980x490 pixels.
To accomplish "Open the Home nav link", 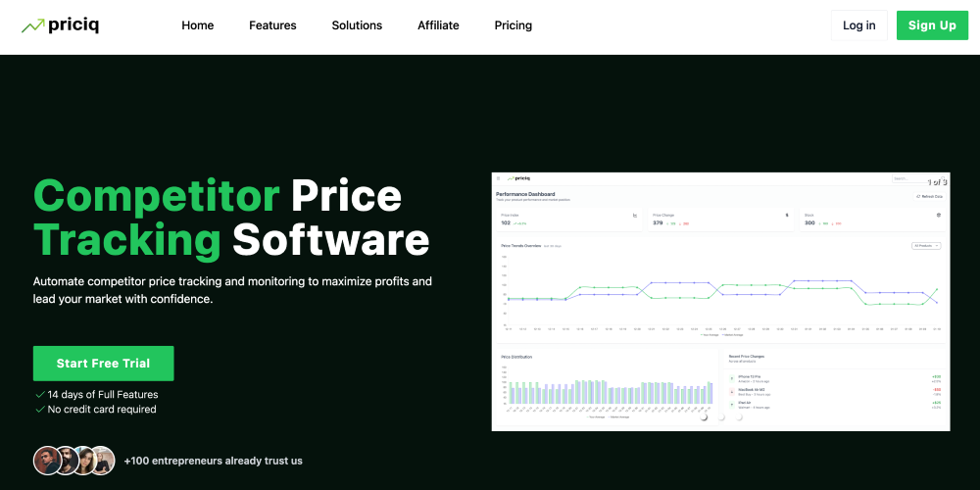I will point(198,25).
